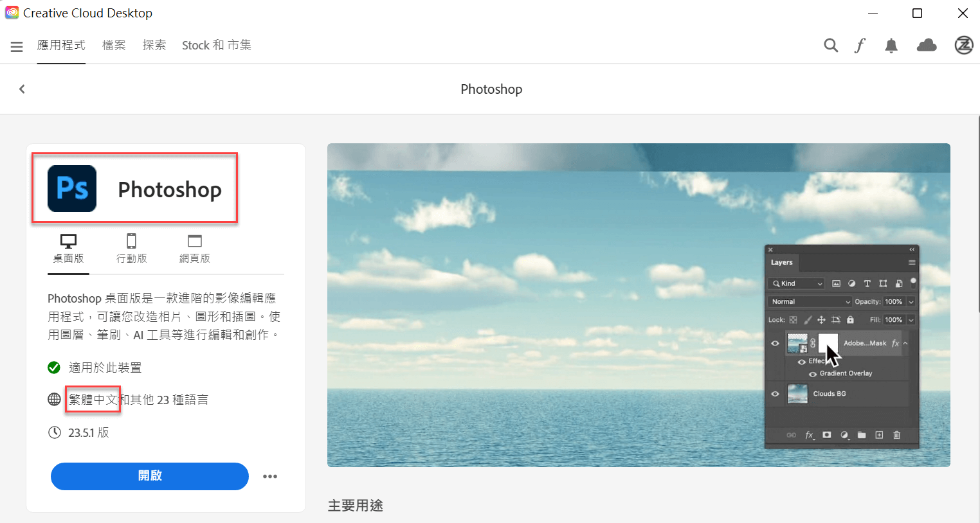980x523 pixels.
Task: Click the 主要用途 heading
Action: coord(356,506)
